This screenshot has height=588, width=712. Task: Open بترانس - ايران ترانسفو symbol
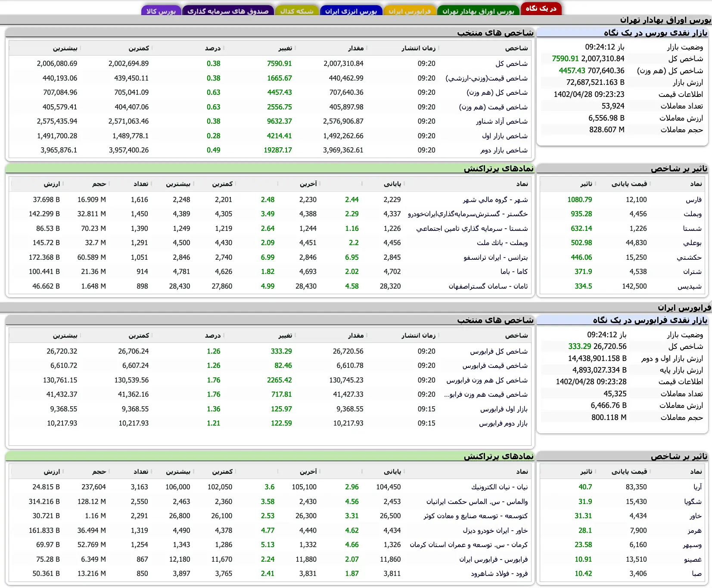tap(496, 257)
